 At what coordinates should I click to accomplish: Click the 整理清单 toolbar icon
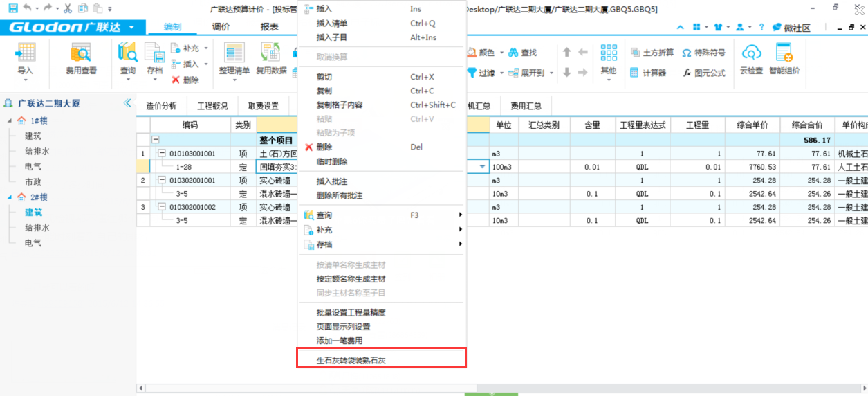click(x=233, y=58)
